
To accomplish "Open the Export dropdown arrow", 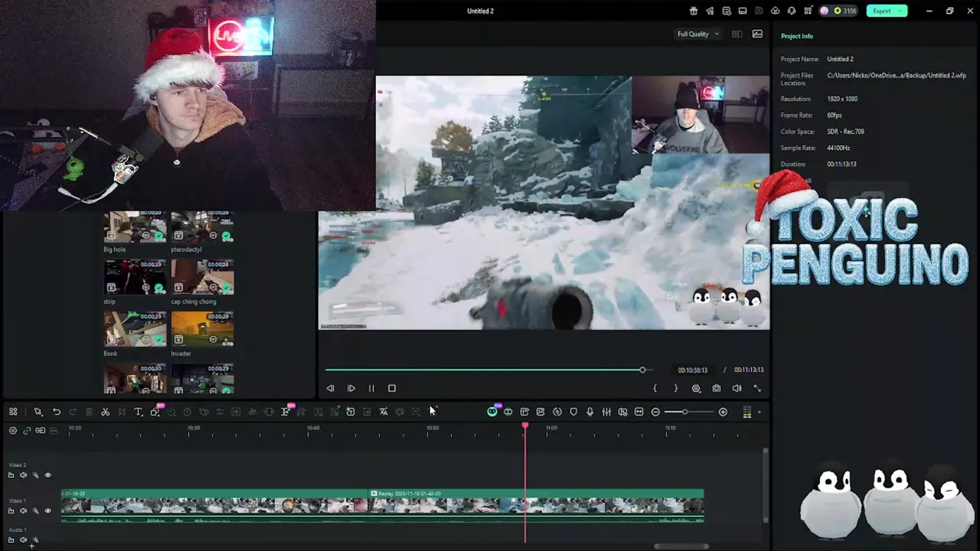I will pyautogui.click(x=901, y=11).
